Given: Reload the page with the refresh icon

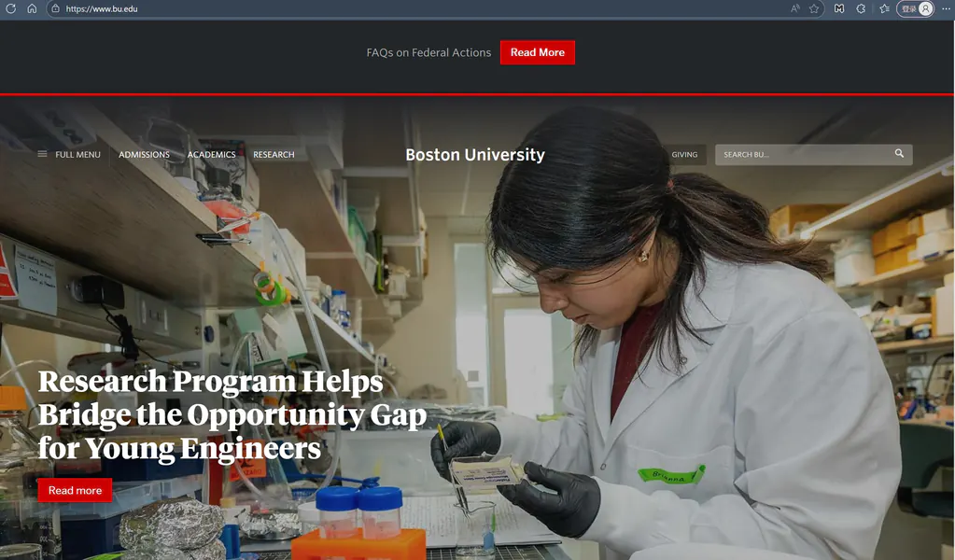Looking at the screenshot, I should pos(10,8).
